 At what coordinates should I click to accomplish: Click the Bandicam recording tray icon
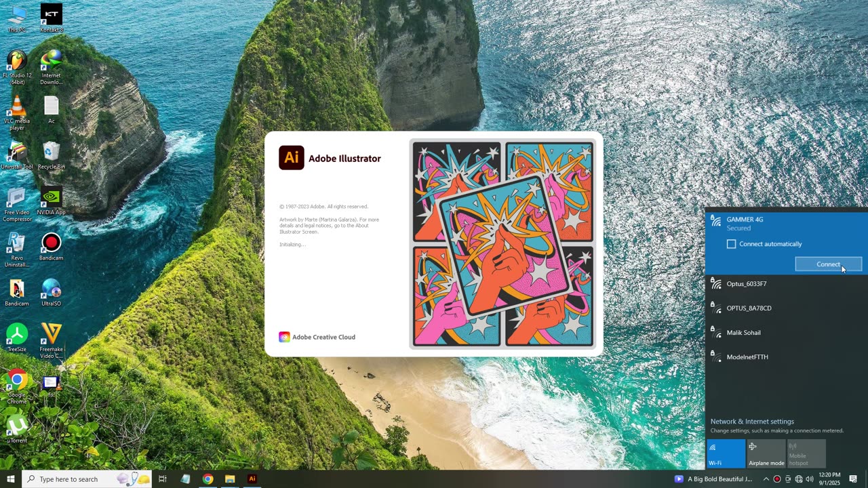click(x=777, y=479)
